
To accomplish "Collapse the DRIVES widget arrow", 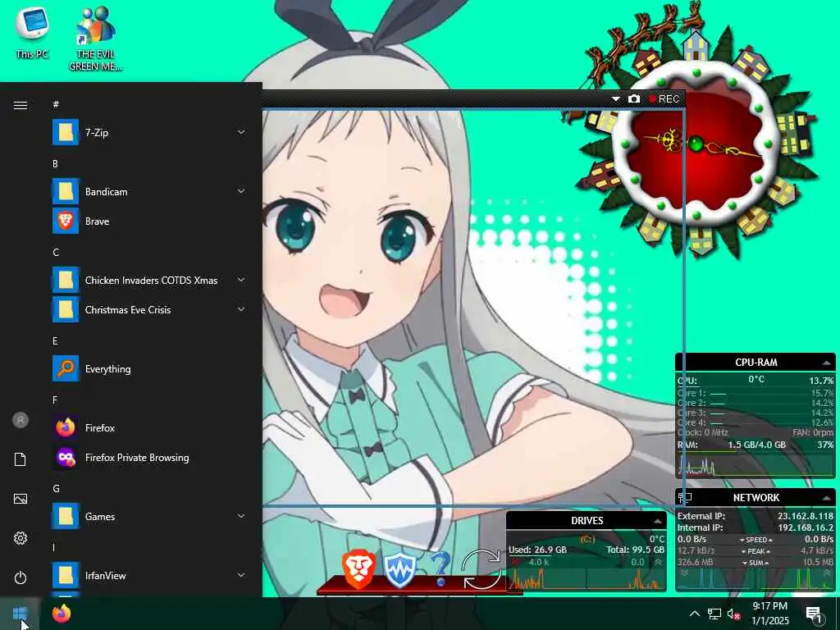I will (x=657, y=521).
